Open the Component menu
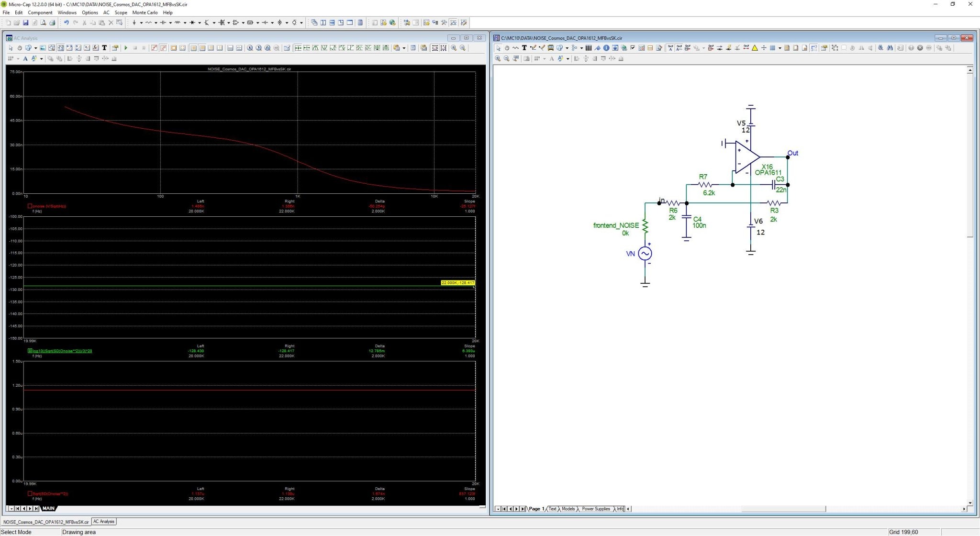980x536 pixels. 40,12
